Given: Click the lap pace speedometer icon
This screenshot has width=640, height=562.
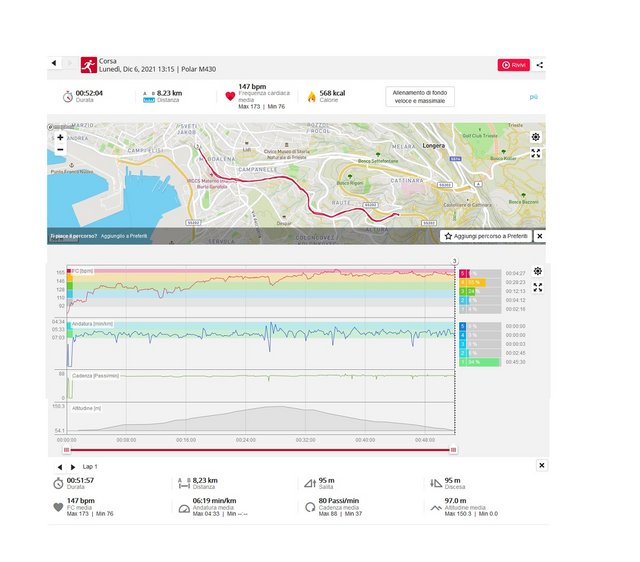Looking at the screenshot, I should pos(184,509).
